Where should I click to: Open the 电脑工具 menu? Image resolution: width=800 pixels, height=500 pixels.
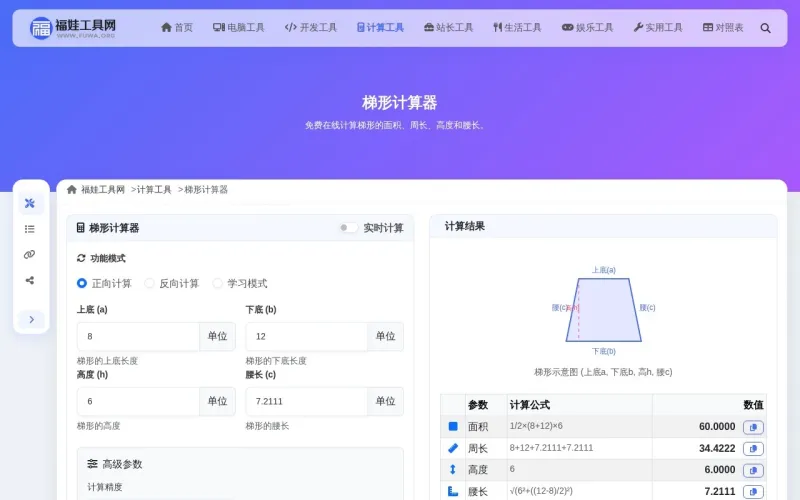[x=239, y=28]
